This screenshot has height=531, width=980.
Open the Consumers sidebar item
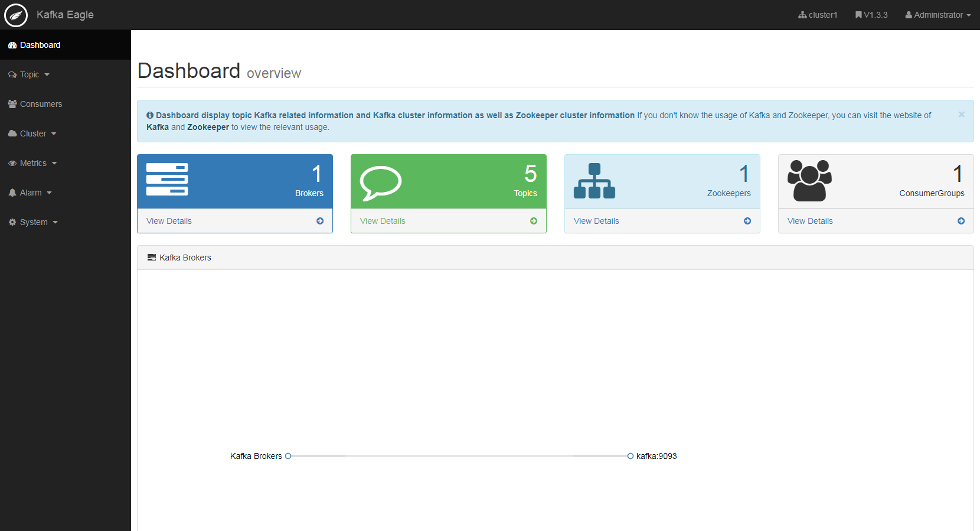point(66,104)
